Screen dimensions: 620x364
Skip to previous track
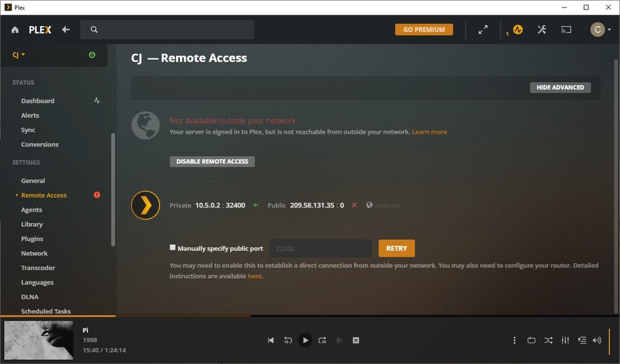point(271,340)
